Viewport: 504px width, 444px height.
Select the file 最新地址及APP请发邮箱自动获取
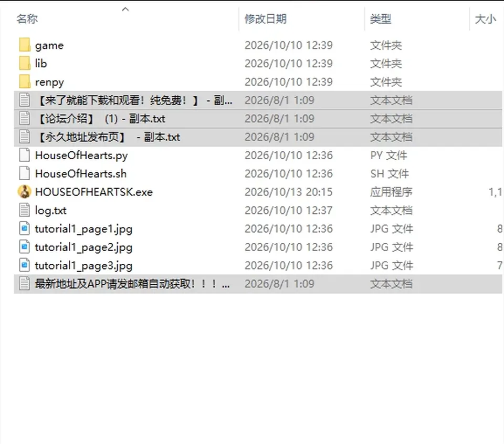point(132,284)
